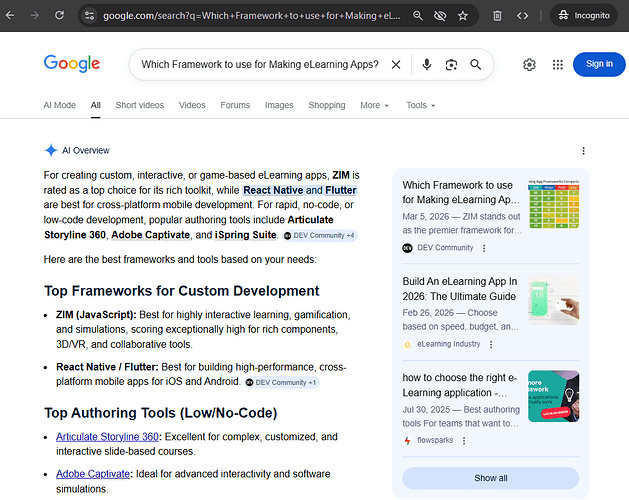Click the voice search microphone icon
The width and height of the screenshot is (629, 500).
(x=427, y=65)
